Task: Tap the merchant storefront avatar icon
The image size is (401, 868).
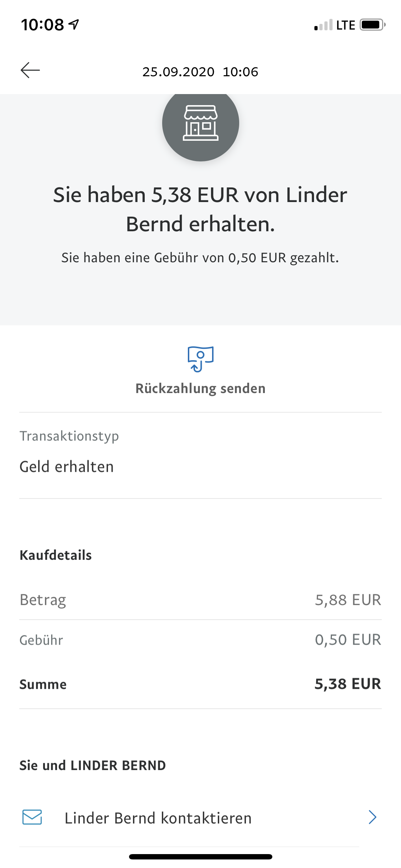Action: point(200,123)
